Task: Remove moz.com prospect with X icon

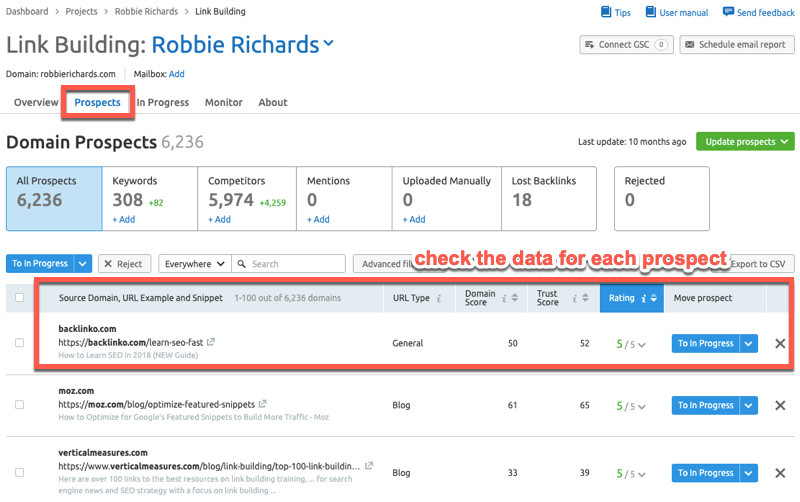Action: click(780, 405)
